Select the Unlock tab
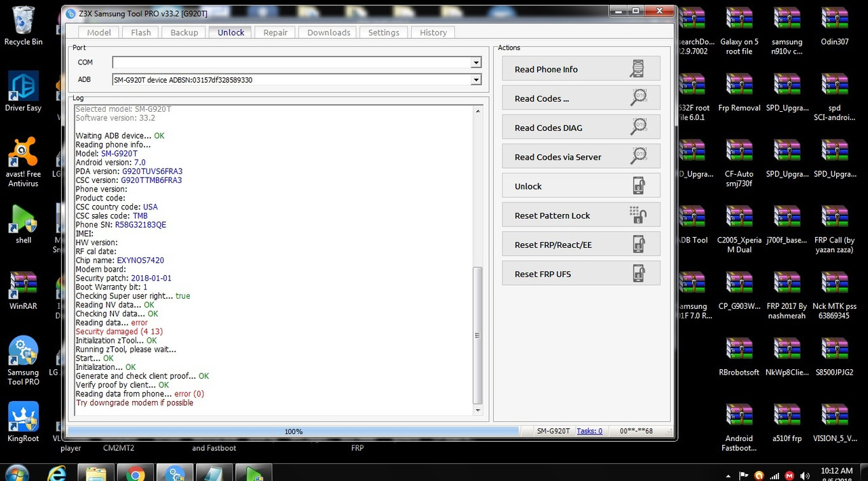This screenshot has width=868, height=481. click(x=231, y=33)
